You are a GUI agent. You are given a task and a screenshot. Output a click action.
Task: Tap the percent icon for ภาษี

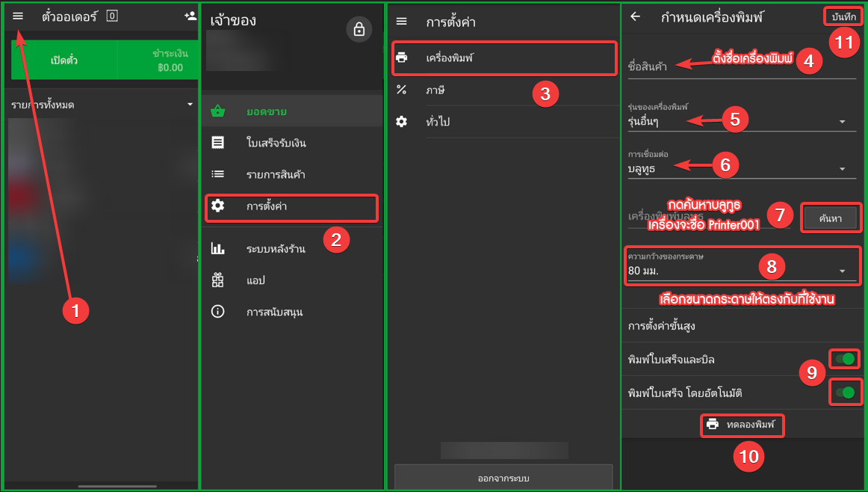point(402,89)
